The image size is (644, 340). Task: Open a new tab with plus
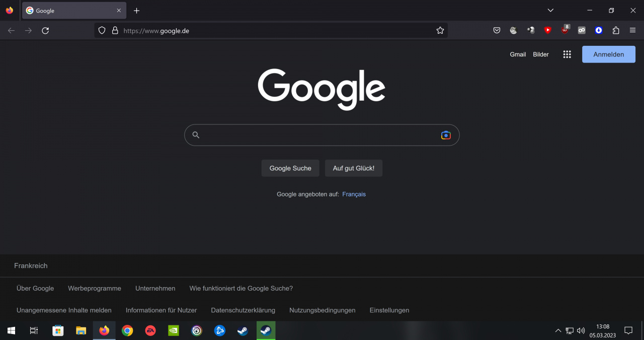[x=136, y=11]
